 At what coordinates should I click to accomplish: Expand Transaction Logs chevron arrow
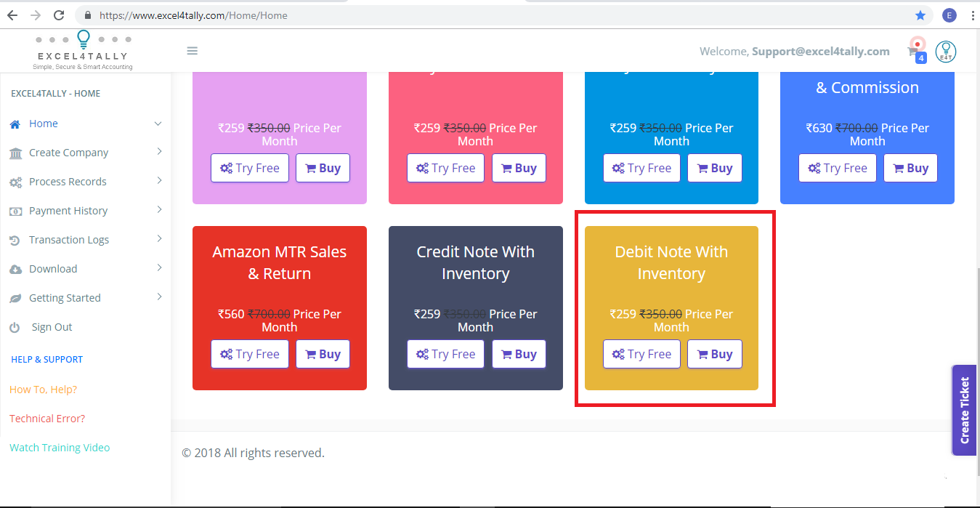click(159, 239)
